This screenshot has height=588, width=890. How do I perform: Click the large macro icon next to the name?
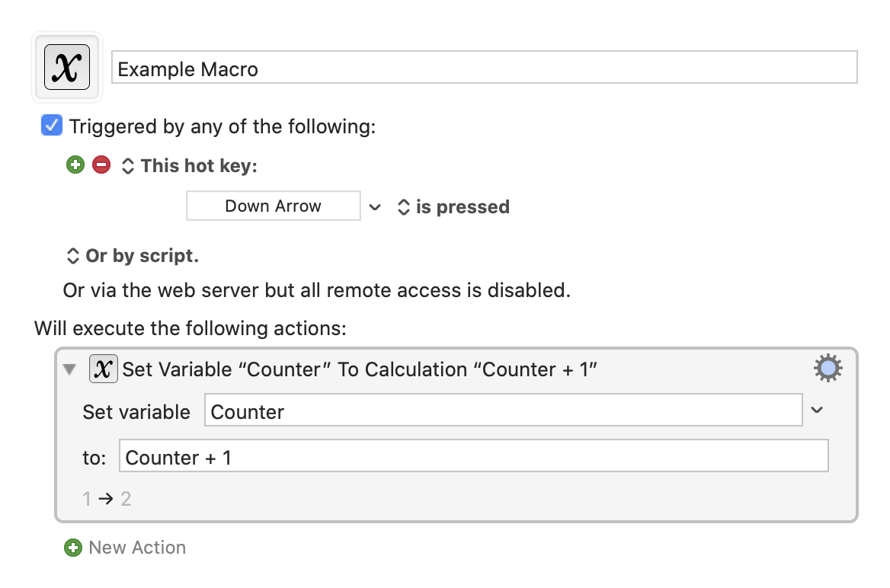coord(67,67)
